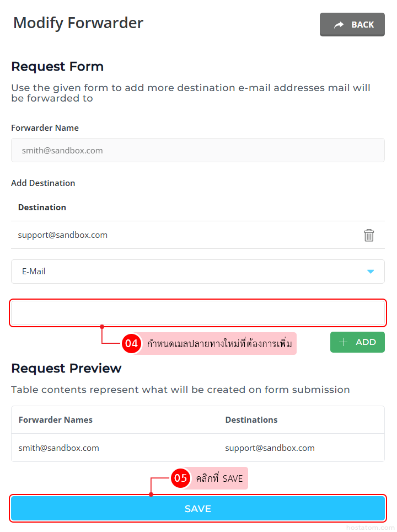Submit the form with the SAVE button

point(197,508)
